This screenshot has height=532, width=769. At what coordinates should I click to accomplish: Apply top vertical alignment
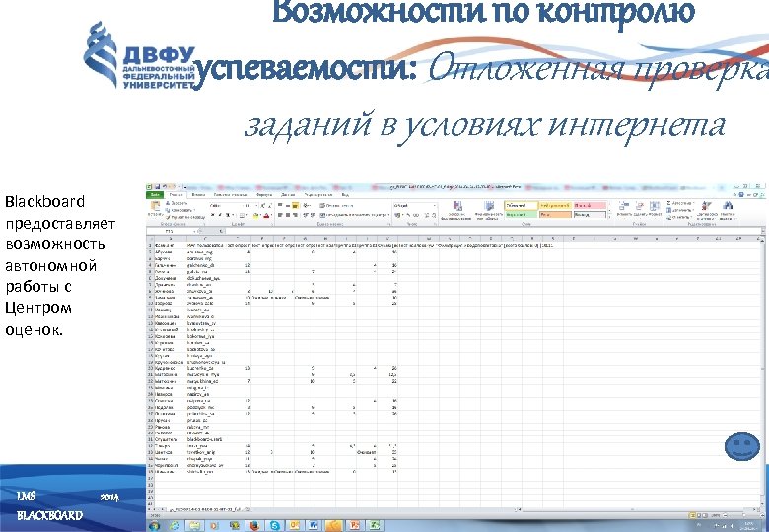[280, 205]
